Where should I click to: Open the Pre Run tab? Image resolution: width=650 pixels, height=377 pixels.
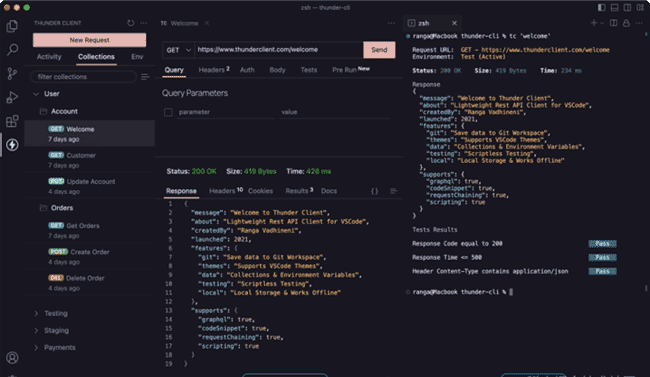point(351,69)
